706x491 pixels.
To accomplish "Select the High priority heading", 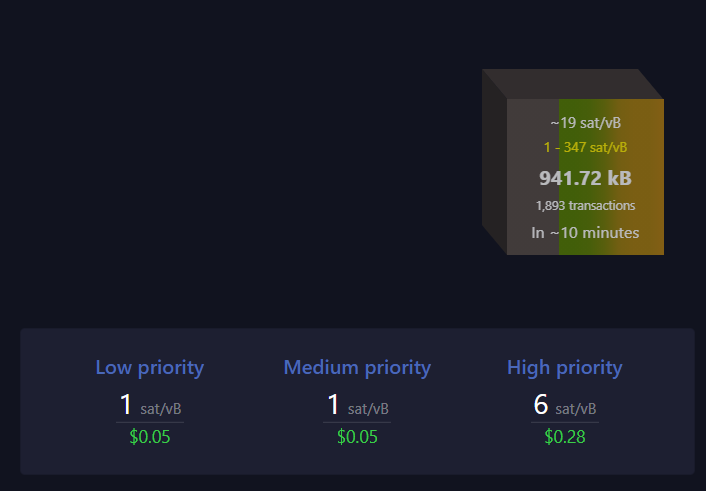I will 565,368.
